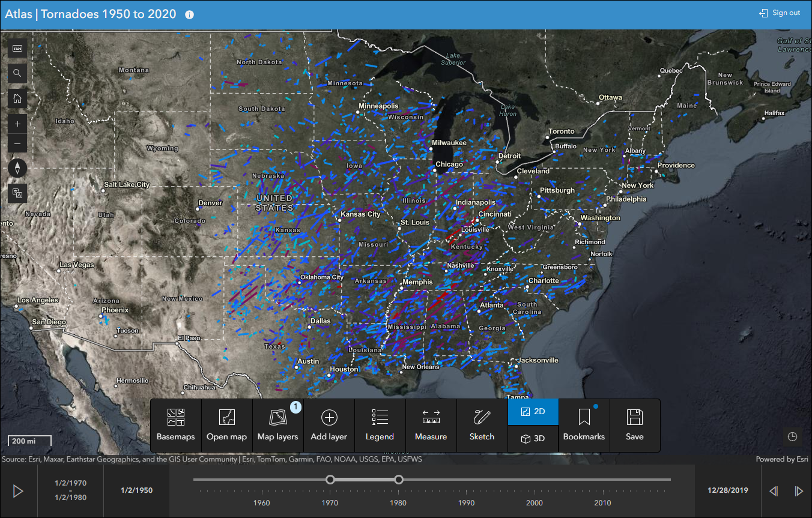Click the Open map tool
This screenshot has width=812, height=518.
[x=226, y=426]
